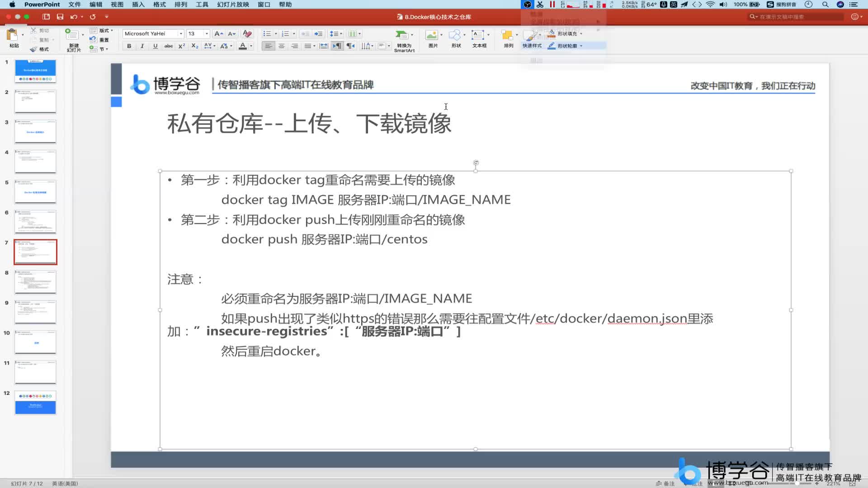Click the New Slide (新建幻灯片) icon
Image resolution: width=868 pixels, height=488 pixels.
coord(72,35)
